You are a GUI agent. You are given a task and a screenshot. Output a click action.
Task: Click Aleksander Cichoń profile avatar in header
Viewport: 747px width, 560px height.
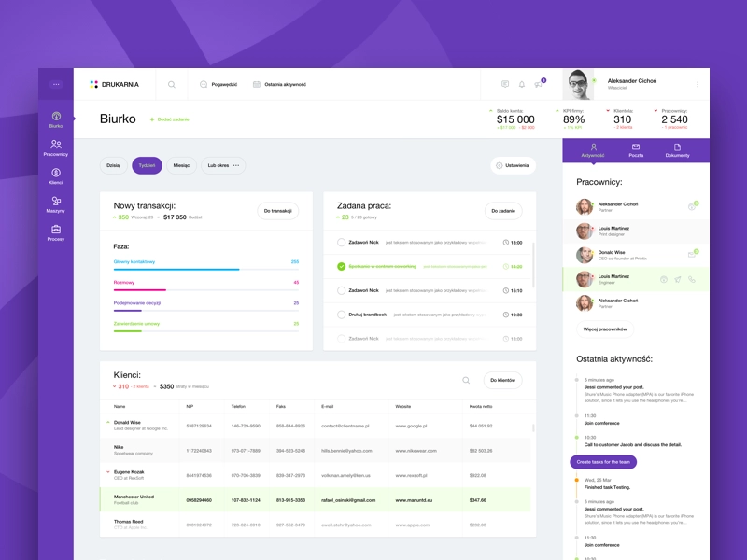point(578,84)
